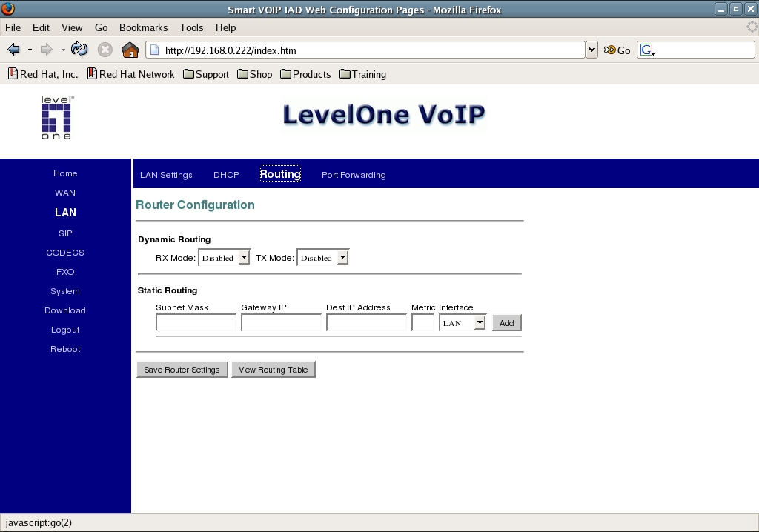Open the Red Hat Network bookmark
Screen dimensions: 759x532
pyautogui.click(x=130, y=74)
